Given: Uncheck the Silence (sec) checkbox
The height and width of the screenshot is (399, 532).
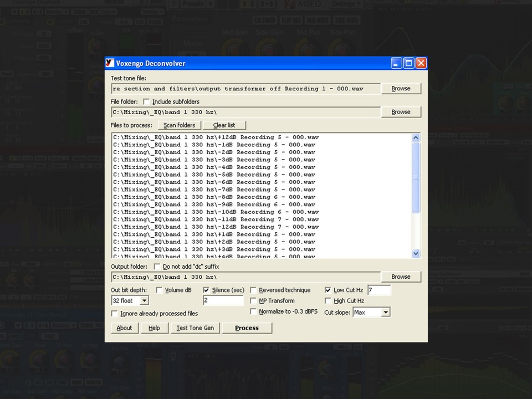Looking at the screenshot, I should tap(206, 290).
